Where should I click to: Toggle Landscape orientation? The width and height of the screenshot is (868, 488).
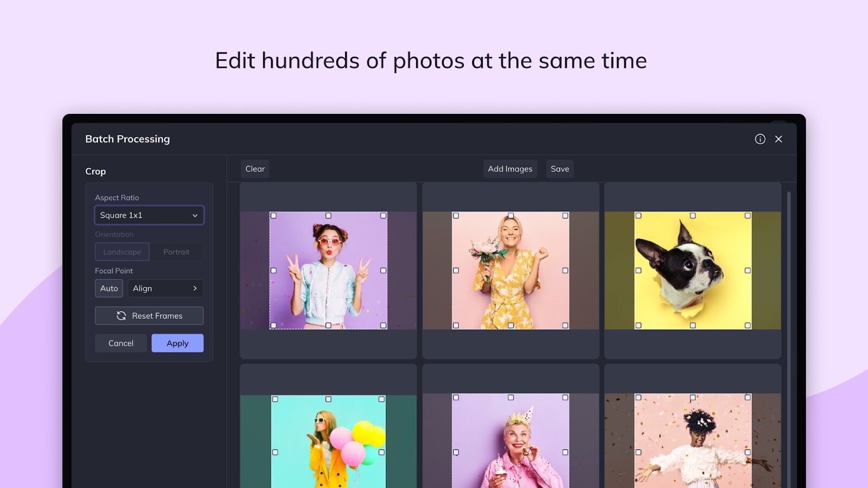[x=122, y=252]
